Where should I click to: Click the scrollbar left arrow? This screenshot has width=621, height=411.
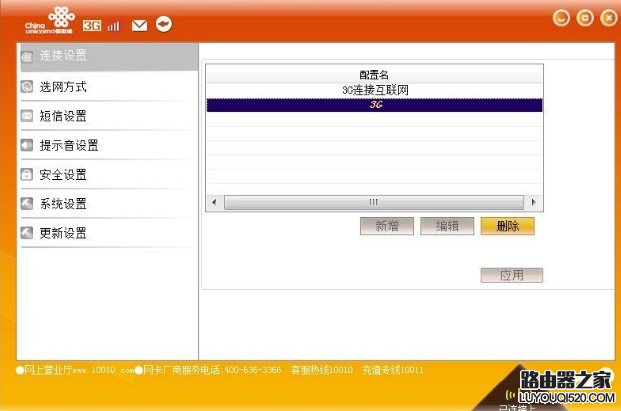(x=214, y=202)
